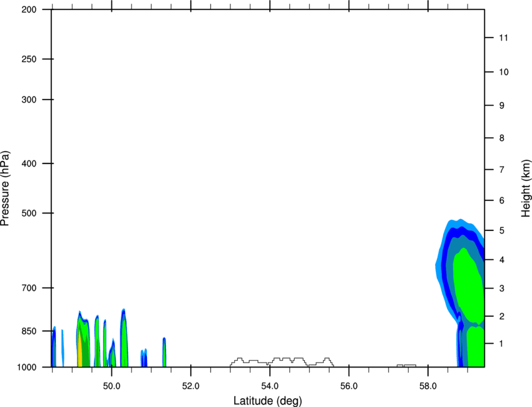This screenshot has height=407, width=532.
Task: Click height label 11 km
Action: (503, 38)
